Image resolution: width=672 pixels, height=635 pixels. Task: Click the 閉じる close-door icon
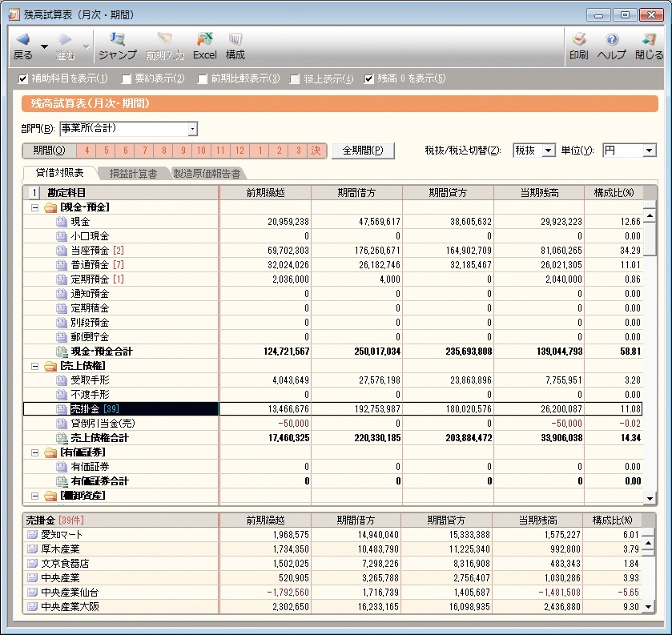coord(649,39)
